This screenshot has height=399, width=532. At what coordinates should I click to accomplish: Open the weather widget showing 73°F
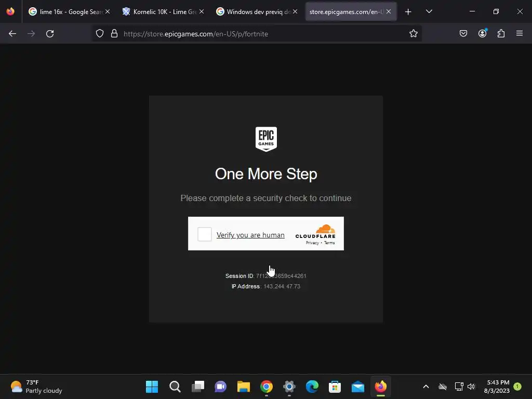click(36, 387)
